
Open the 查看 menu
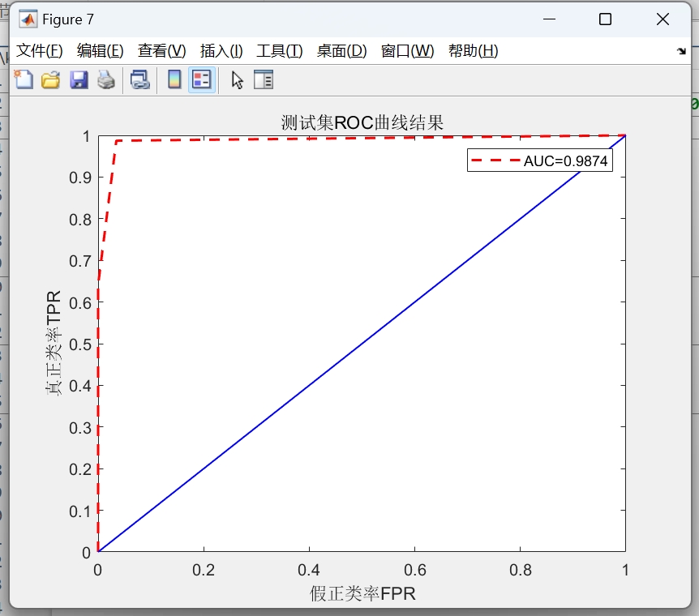(159, 50)
